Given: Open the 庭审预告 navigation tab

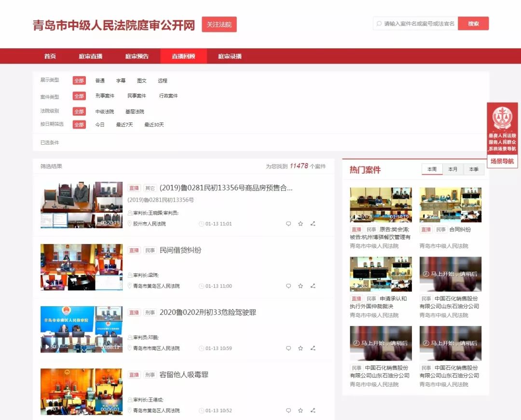Looking at the screenshot, I should [x=137, y=56].
